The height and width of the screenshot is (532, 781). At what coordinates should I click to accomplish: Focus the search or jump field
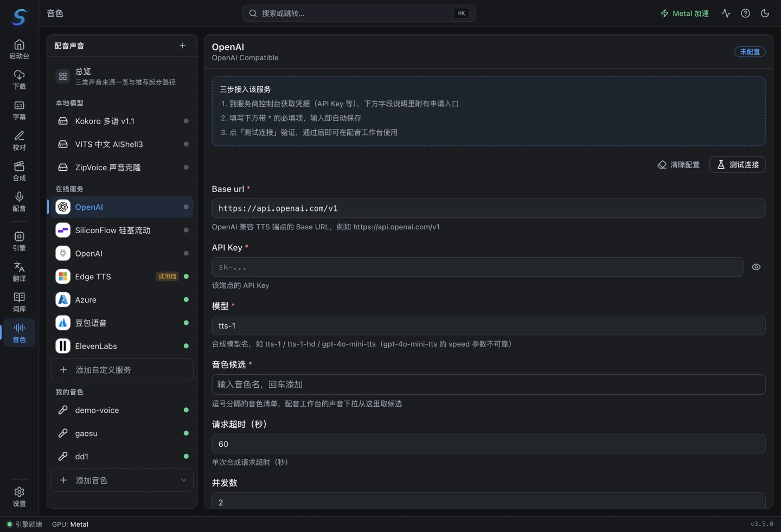359,13
